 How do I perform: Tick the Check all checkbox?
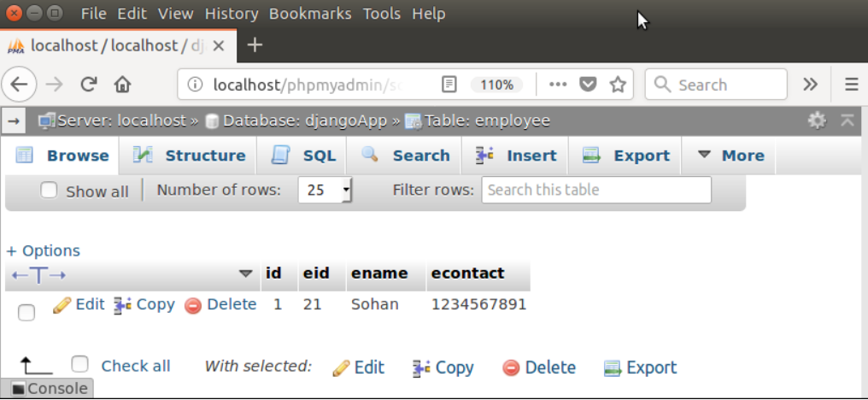tap(80, 364)
